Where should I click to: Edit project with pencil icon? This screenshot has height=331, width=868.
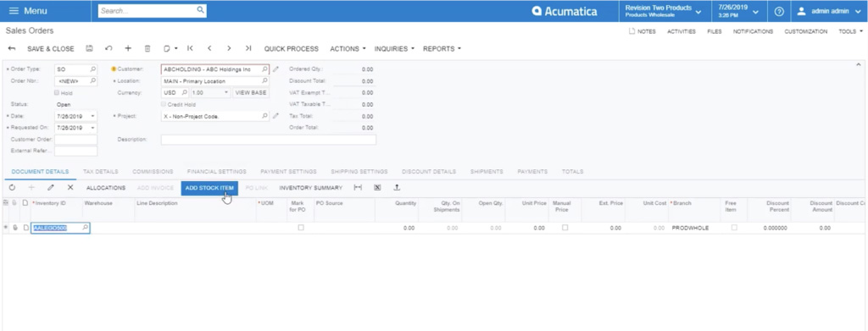click(275, 117)
